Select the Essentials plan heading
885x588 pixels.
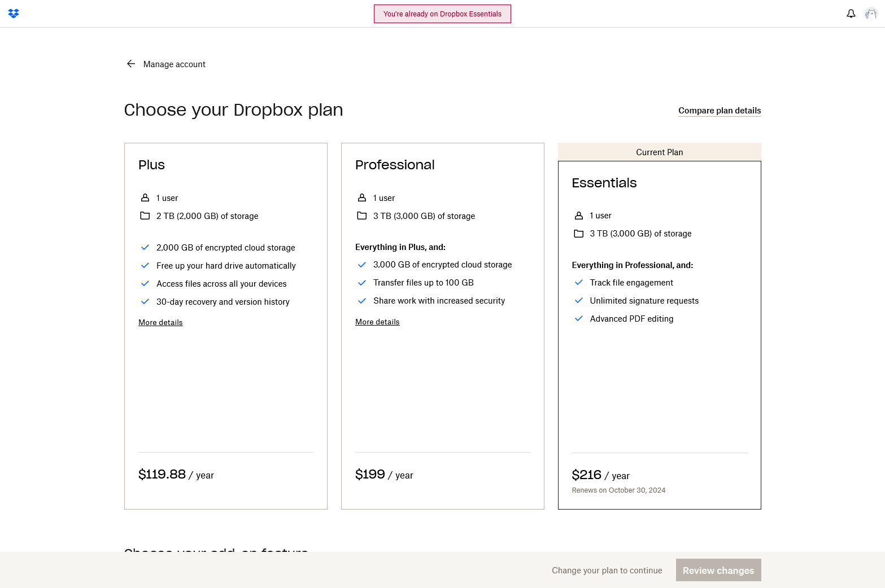604,183
